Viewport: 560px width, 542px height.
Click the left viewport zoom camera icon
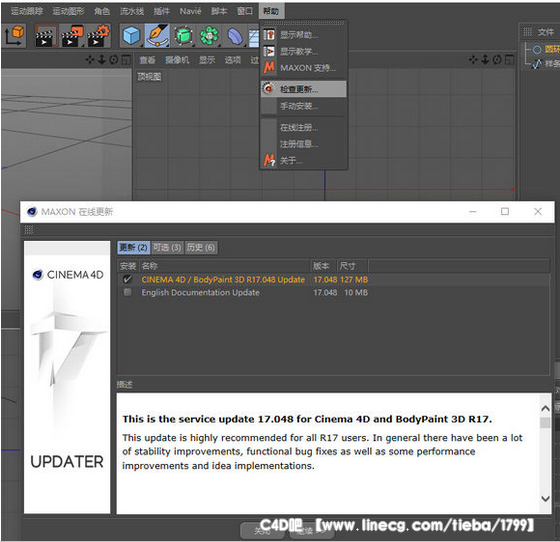[x=102, y=60]
